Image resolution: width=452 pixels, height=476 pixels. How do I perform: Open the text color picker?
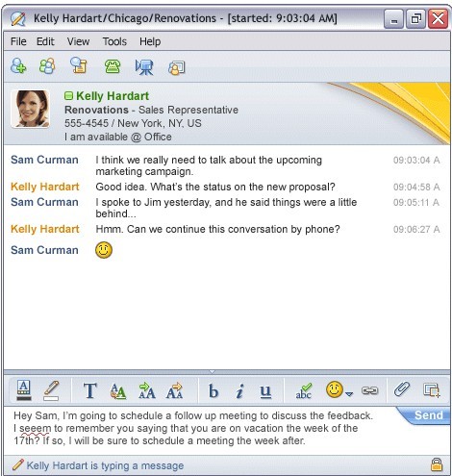tap(24, 390)
